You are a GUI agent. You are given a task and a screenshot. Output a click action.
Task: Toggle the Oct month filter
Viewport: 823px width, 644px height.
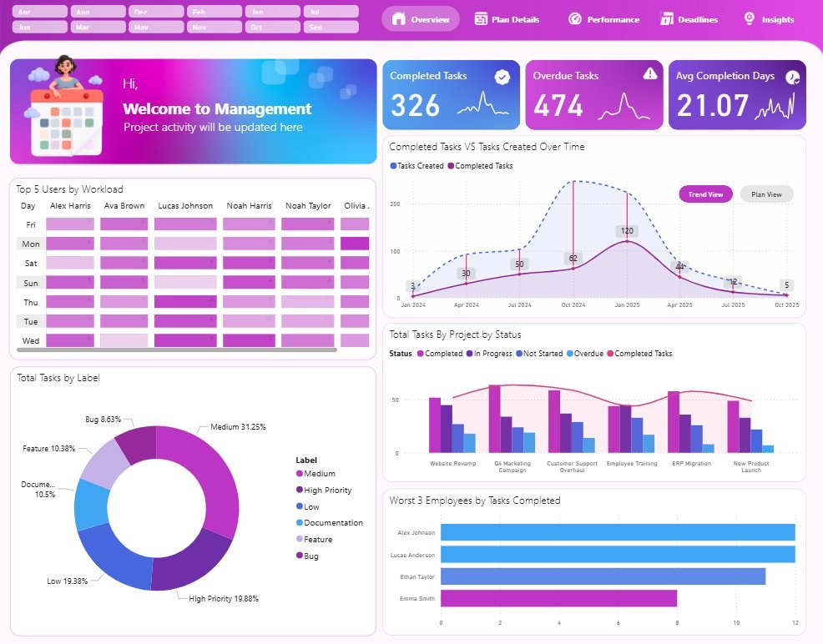[x=273, y=27]
